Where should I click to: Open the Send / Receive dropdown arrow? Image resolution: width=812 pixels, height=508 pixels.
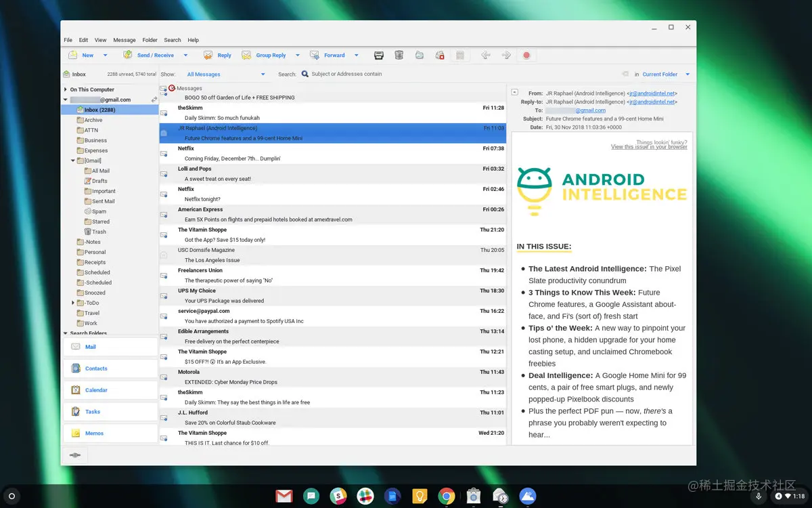pyautogui.click(x=185, y=56)
